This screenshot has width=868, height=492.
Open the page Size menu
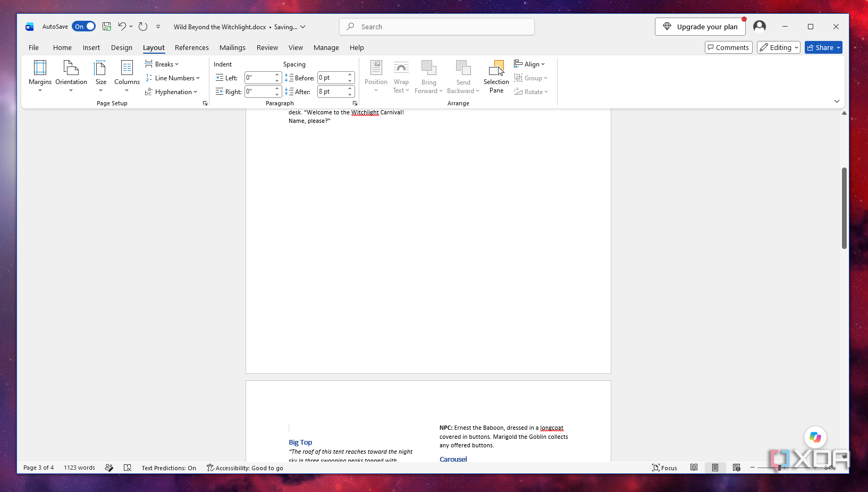pyautogui.click(x=100, y=76)
